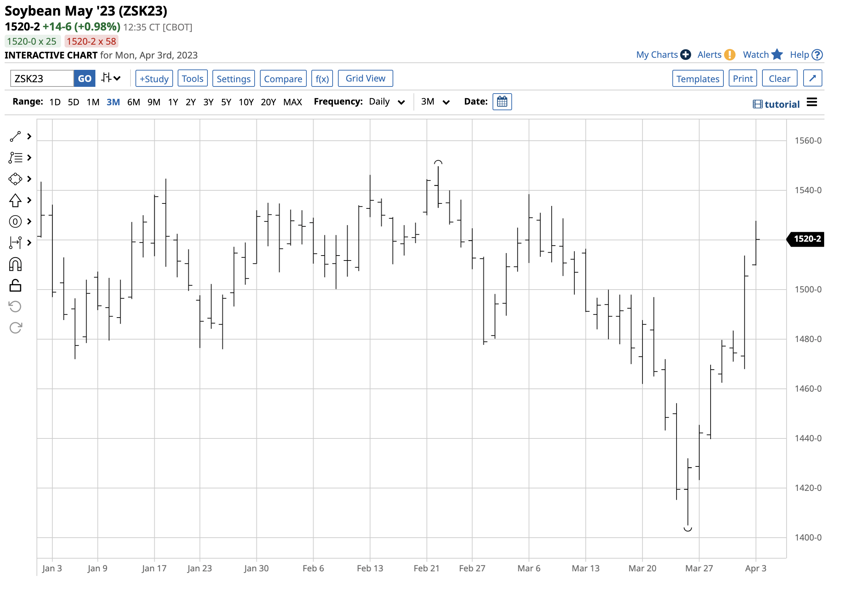Image resolution: width=861 pixels, height=616 pixels.
Task: Click the expand chart popout icon
Action: (x=812, y=78)
